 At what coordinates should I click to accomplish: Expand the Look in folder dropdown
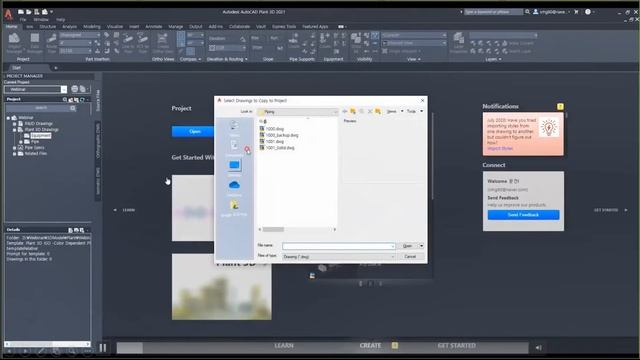tap(335, 112)
